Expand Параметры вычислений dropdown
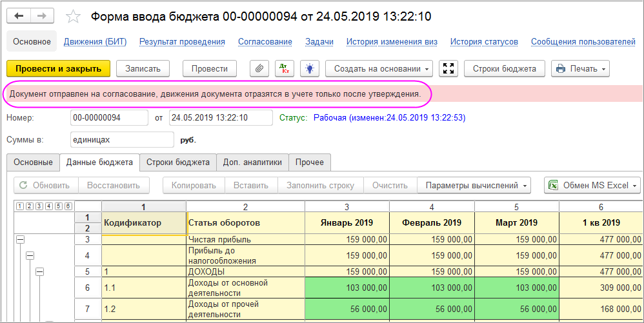The height and width of the screenshot is (323, 644). click(474, 185)
